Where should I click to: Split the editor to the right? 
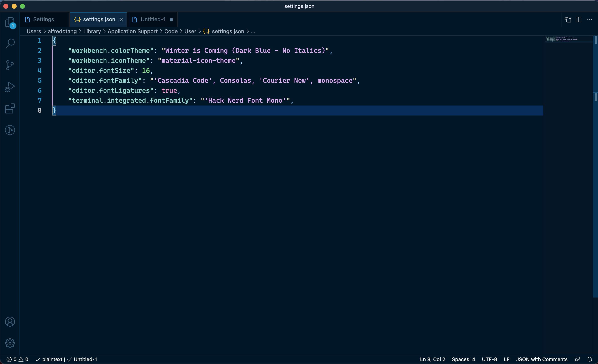pyautogui.click(x=579, y=19)
